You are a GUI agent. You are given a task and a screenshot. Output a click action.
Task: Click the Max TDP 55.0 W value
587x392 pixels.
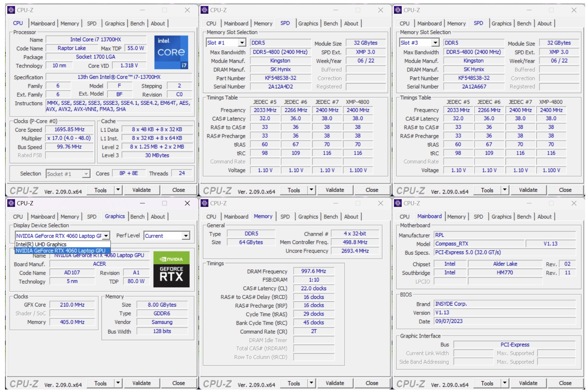click(136, 48)
